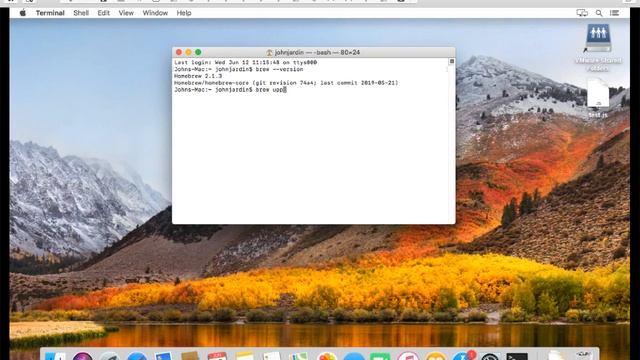Viewport: 640px width, 360px height.
Task: Zoom Terminal window with green button
Action: [x=198, y=52]
